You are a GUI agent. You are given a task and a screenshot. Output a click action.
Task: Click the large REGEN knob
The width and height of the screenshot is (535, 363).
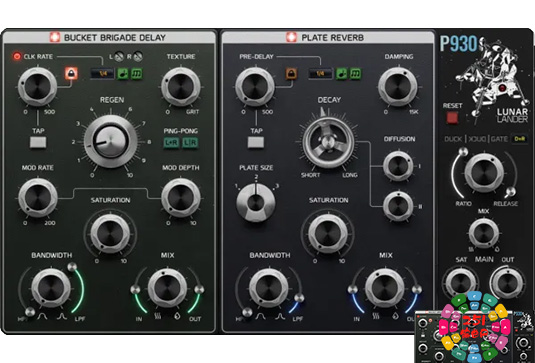(x=111, y=141)
